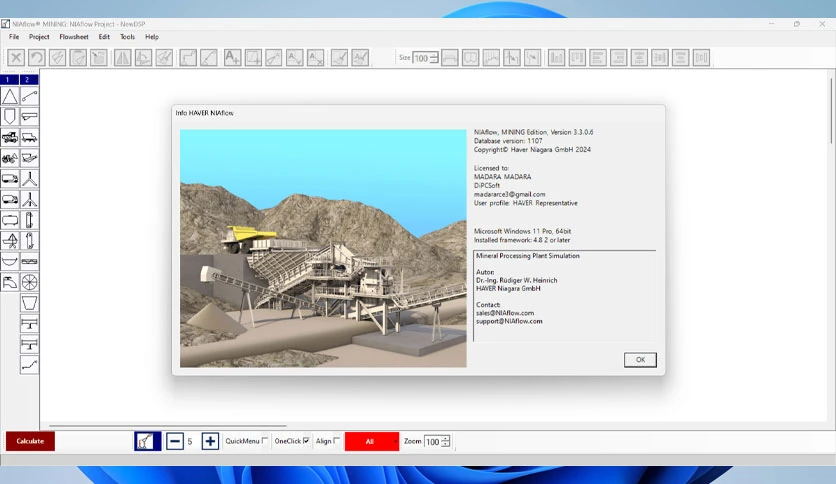836x484 pixels.
Task: Click into the Size value field
Action: pos(421,58)
